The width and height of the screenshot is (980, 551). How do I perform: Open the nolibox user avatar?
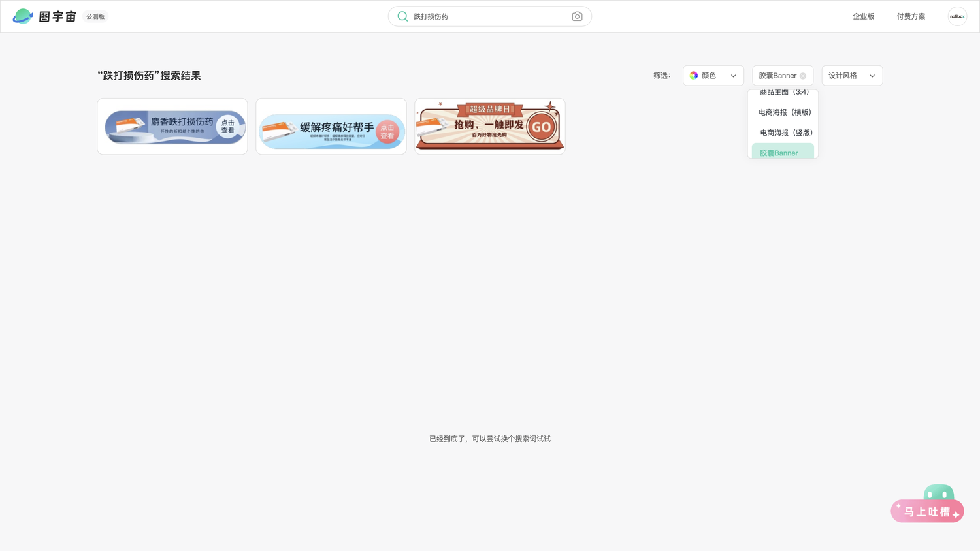click(957, 16)
